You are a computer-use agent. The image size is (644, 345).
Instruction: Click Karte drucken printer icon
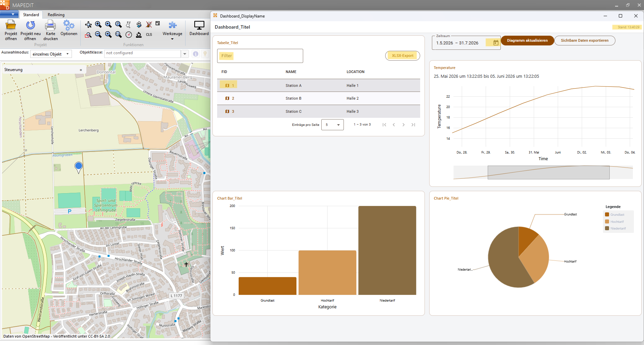pos(50,25)
